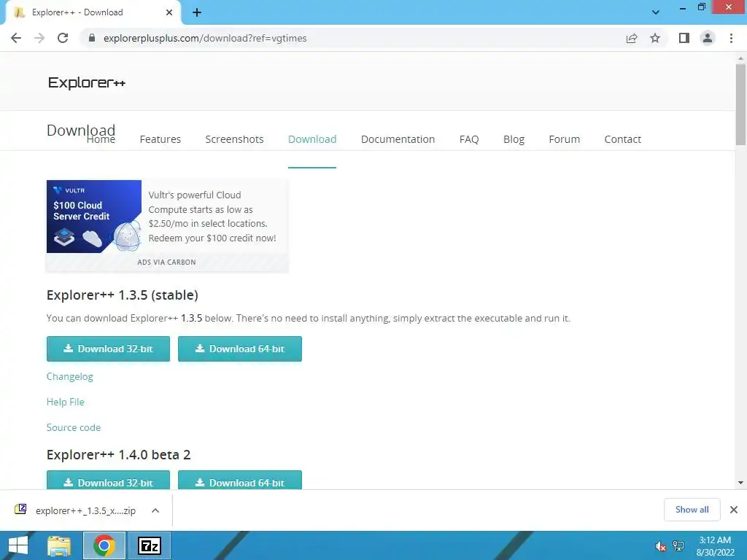Click the Vultr ad banner image

click(94, 216)
